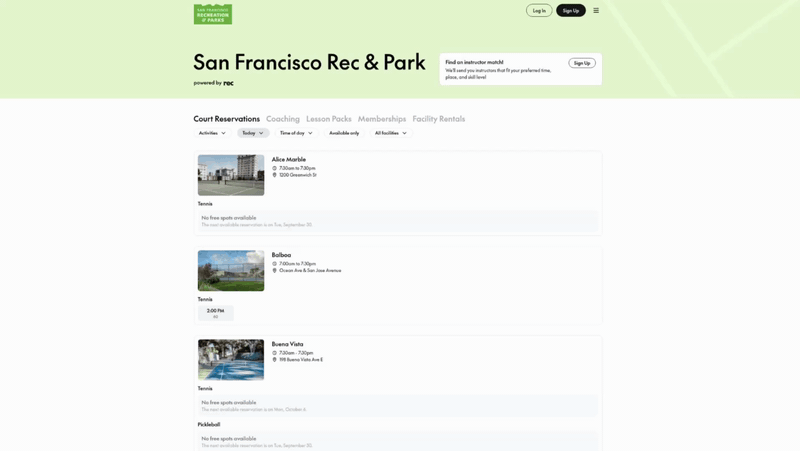The width and height of the screenshot is (800, 451).
Task: Go to the Facility Rentals tab
Action: click(438, 119)
